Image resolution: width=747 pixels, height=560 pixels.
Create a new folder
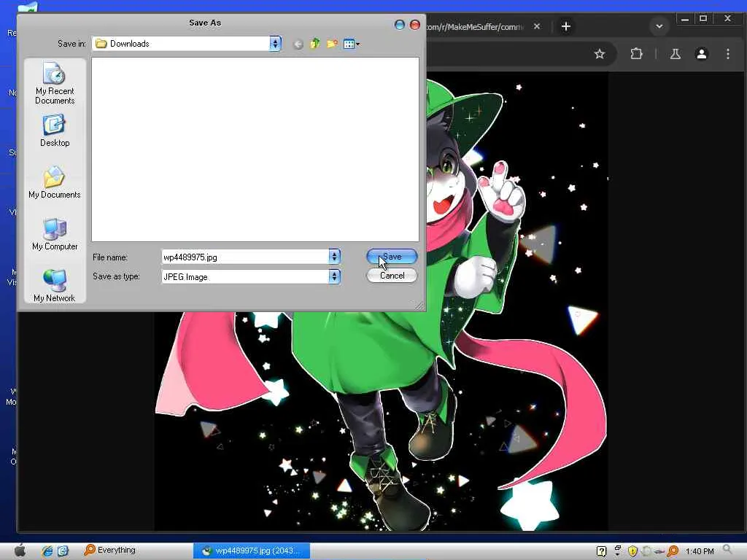tap(332, 44)
